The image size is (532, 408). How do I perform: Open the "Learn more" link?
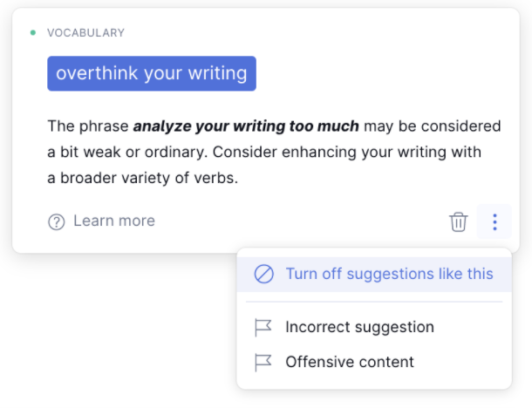tap(113, 221)
